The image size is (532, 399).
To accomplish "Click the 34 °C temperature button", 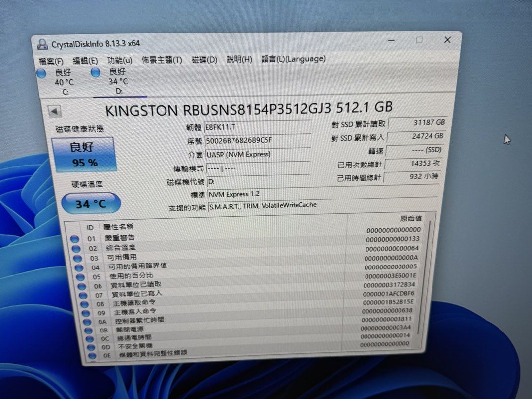I will pyautogui.click(x=91, y=203).
